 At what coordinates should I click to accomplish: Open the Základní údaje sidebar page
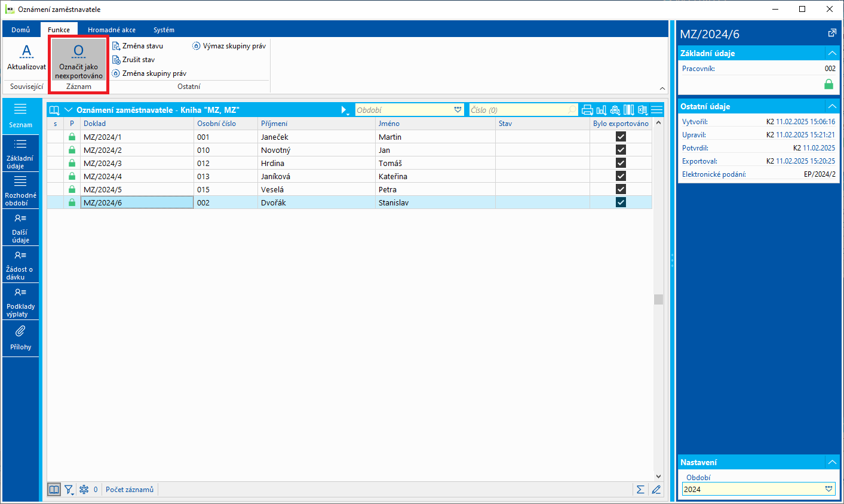(20, 153)
